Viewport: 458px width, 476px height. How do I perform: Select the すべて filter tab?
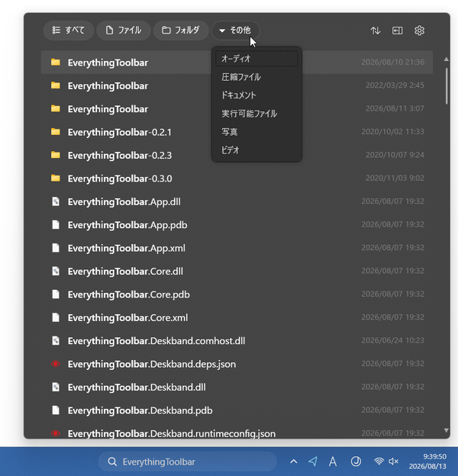tap(69, 31)
